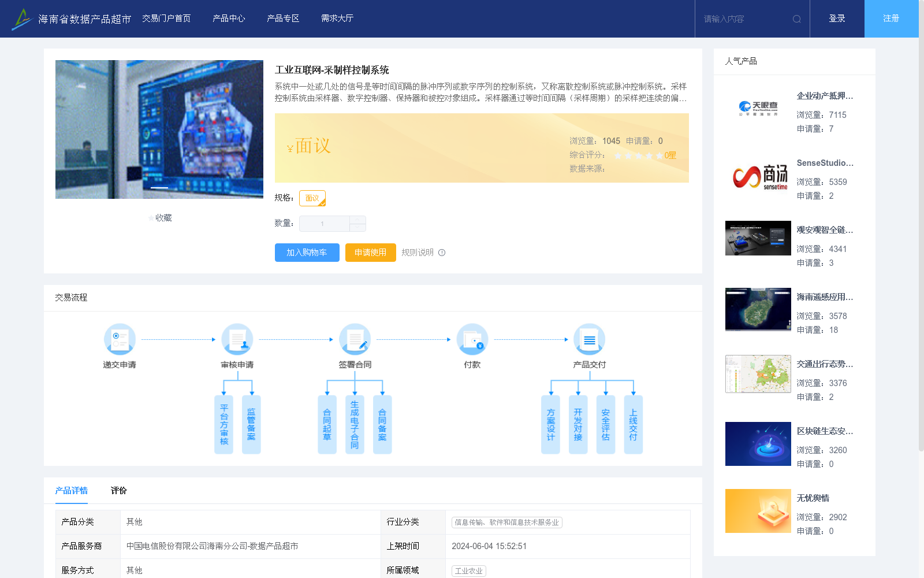The width and height of the screenshot is (924, 578).
Task: Click the 安全评估 sub-step box
Action: coord(606,425)
